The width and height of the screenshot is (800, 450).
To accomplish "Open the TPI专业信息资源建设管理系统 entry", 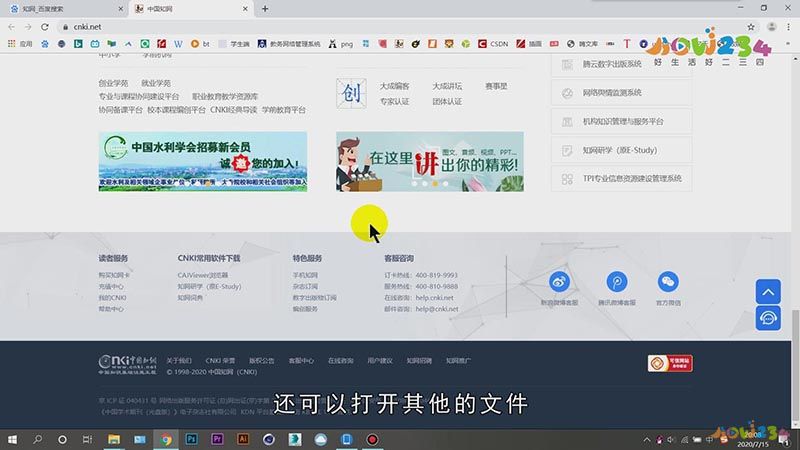I will 621,179.
